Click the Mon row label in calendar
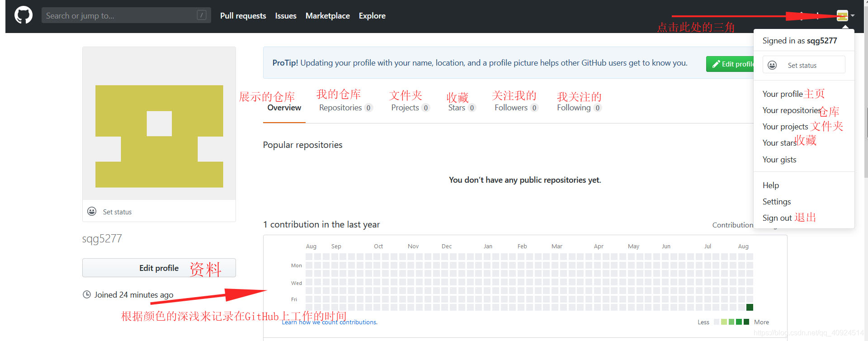868x341 pixels. [x=297, y=265]
